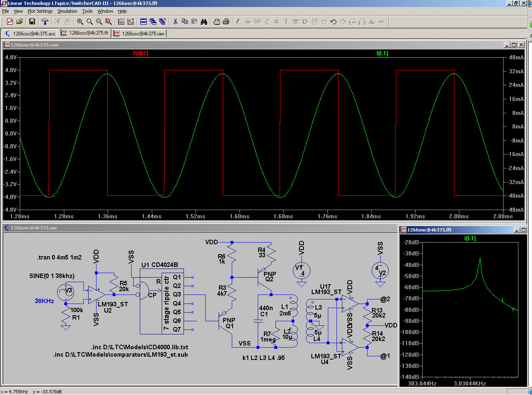Image resolution: width=532 pixels, height=395 pixels.
Task: Open the Tools menu
Action: coord(87,11)
